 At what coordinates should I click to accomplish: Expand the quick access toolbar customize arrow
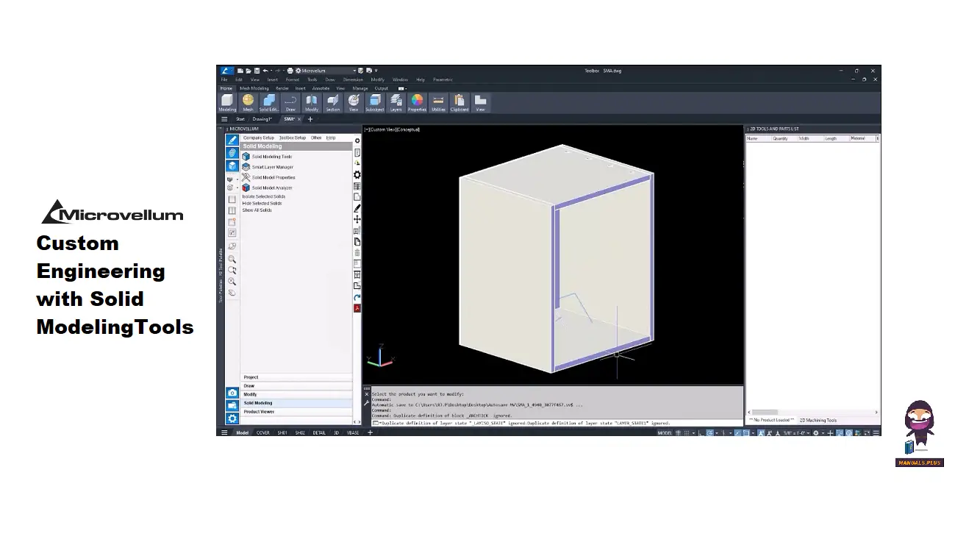pyautogui.click(x=376, y=71)
